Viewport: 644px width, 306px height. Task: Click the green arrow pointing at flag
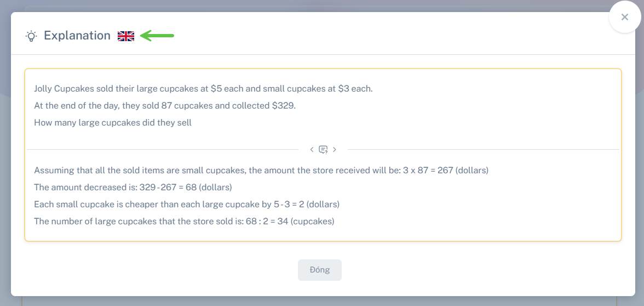pyautogui.click(x=157, y=36)
